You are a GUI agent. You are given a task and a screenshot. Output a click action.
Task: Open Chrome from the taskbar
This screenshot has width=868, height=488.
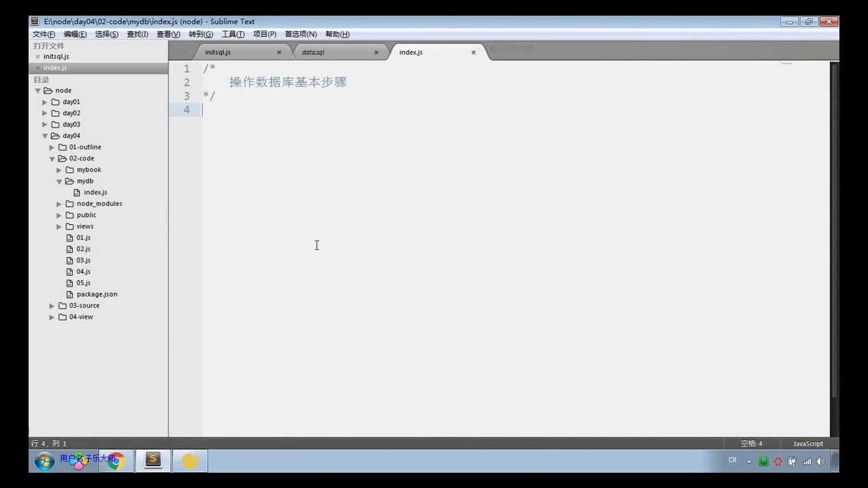tap(116, 461)
